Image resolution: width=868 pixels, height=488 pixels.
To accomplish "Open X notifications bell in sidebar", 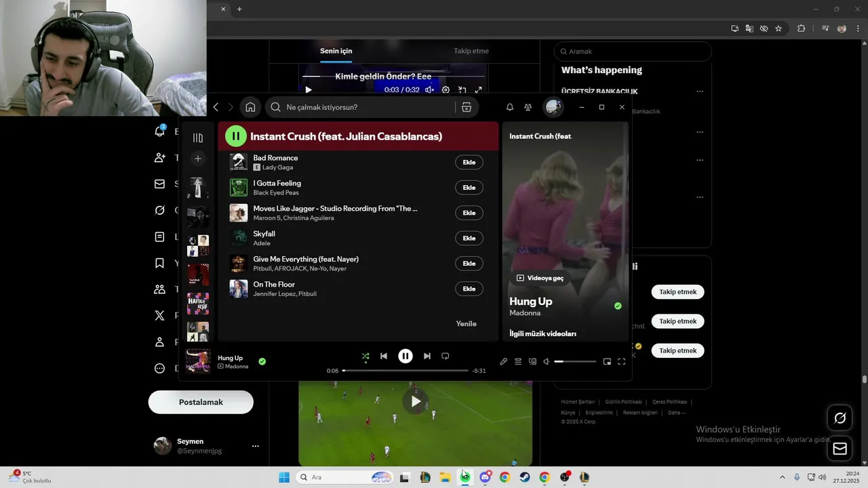I will point(160,131).
